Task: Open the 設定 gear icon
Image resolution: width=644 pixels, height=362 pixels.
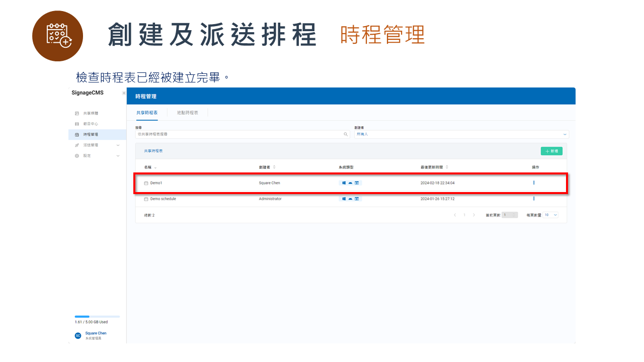Action: point(77,155)
